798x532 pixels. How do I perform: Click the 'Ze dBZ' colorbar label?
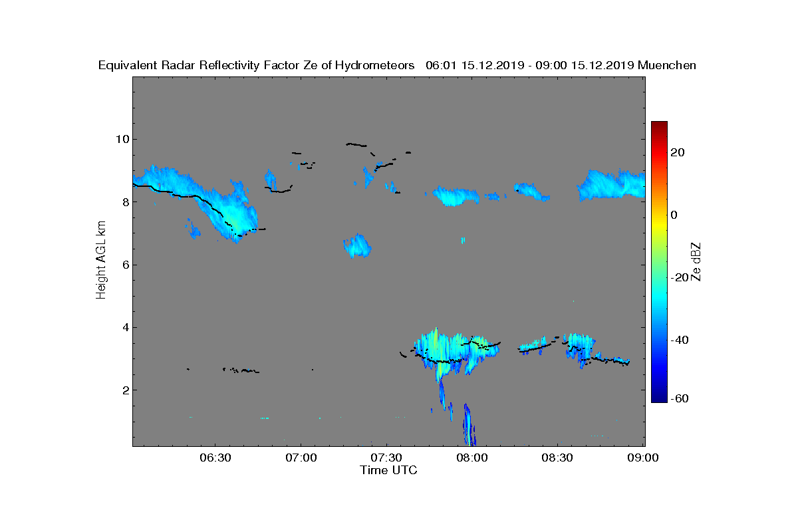click(697, 261)
